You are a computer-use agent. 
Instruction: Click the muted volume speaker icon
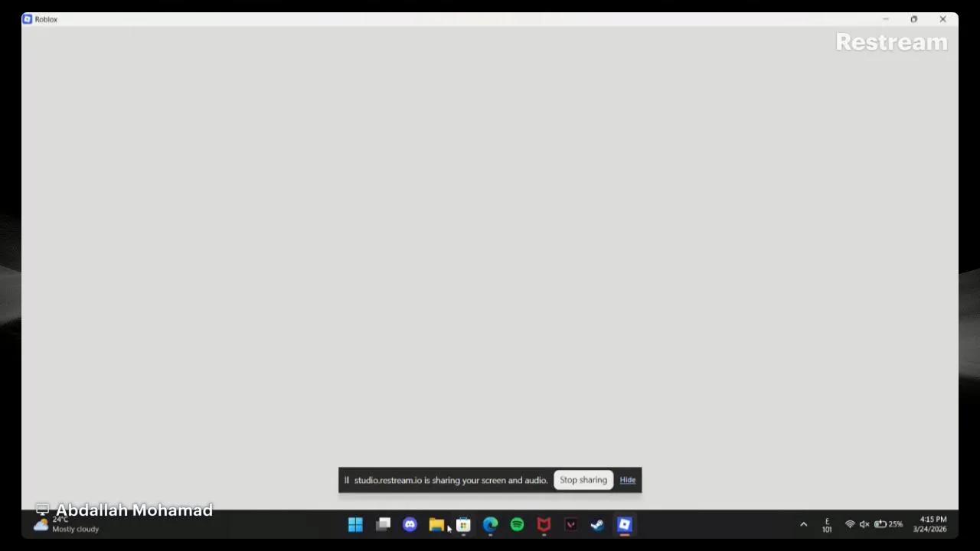(864, 524)
